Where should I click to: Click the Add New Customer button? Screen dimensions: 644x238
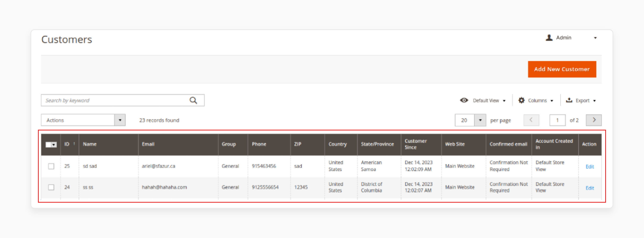coord(562,69)
